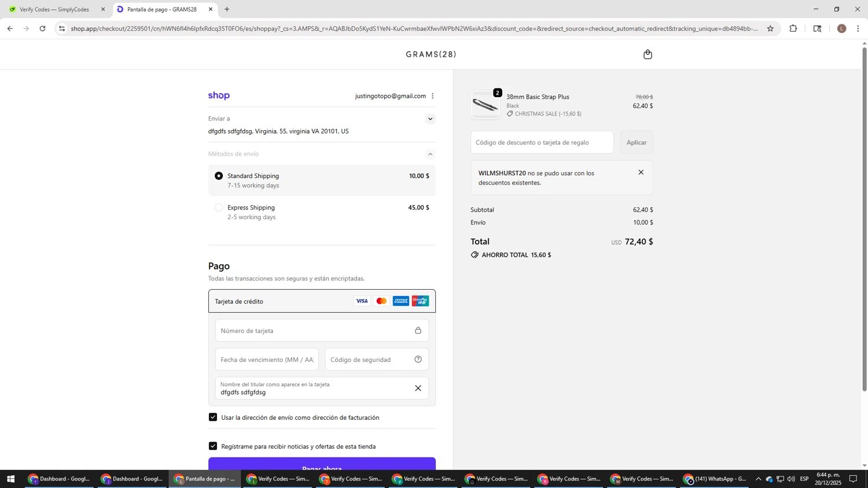868x488 pixels.
Task: Go back to the previous page
Action: [10, 28]
